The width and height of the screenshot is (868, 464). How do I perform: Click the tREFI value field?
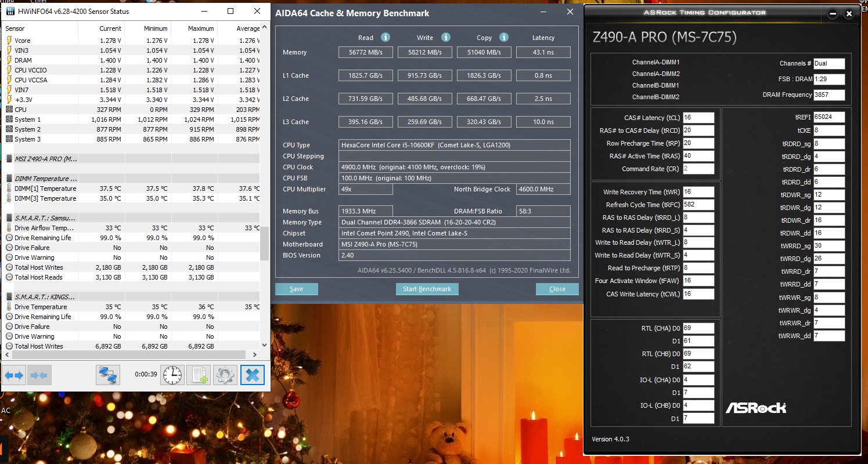click(829, 117)
